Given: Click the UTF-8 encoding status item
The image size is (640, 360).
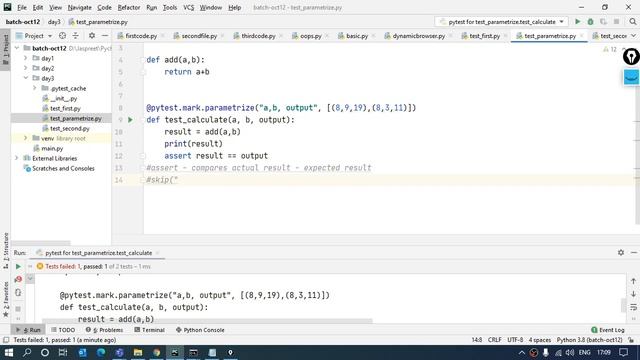Looking at the screenshot, I should pos(515,340).
